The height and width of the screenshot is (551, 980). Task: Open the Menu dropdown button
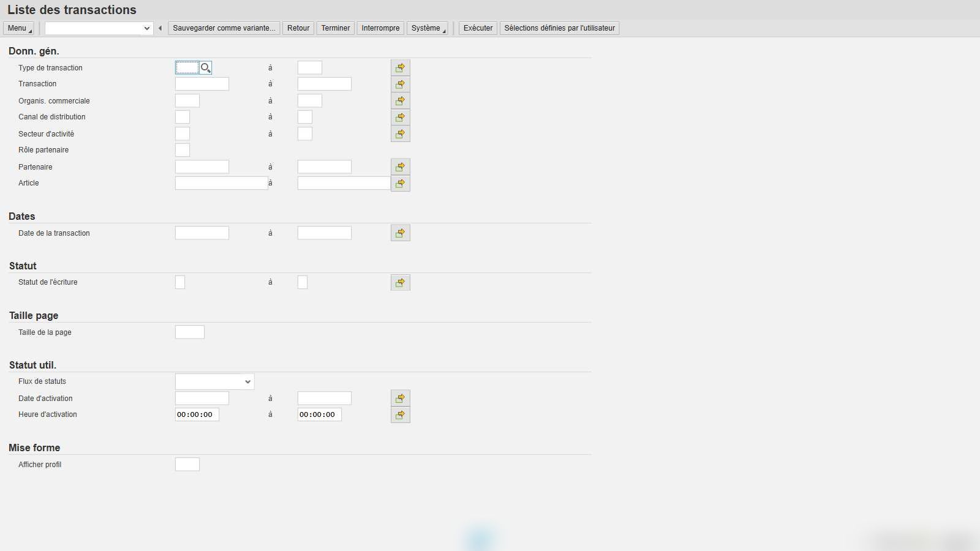coord(18,28)
